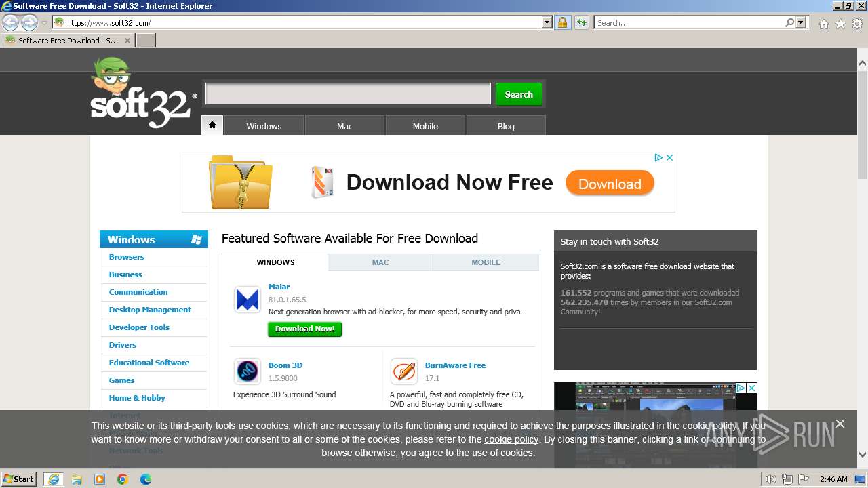This screenshot has height=488, width=868.
Task: Open the Blog navigation tab
Action: click(x=506, y=126)
